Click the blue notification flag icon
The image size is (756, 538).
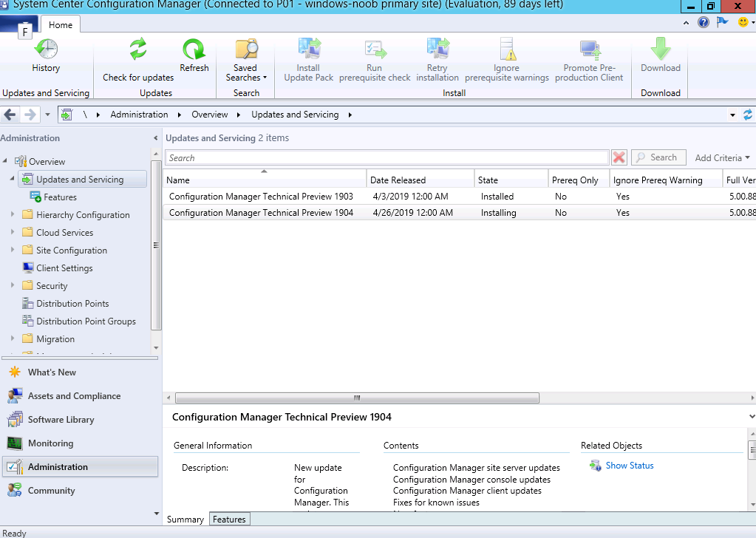[x=722, y=22]
